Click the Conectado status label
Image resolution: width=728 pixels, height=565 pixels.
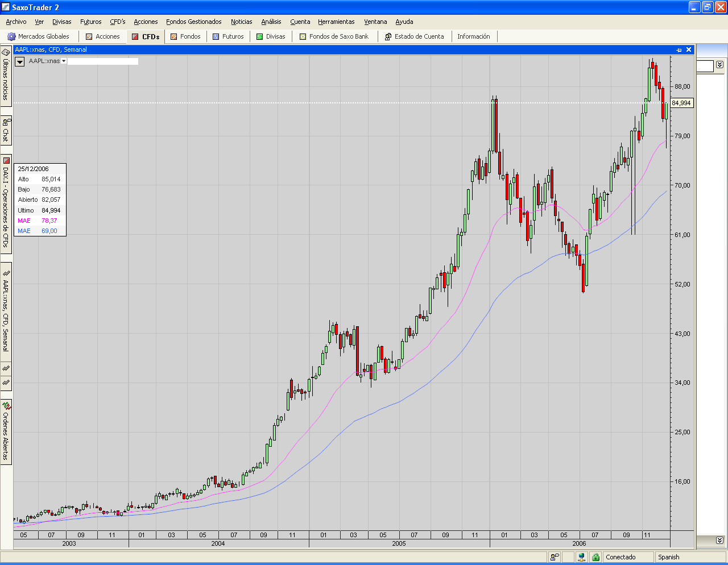621,557
